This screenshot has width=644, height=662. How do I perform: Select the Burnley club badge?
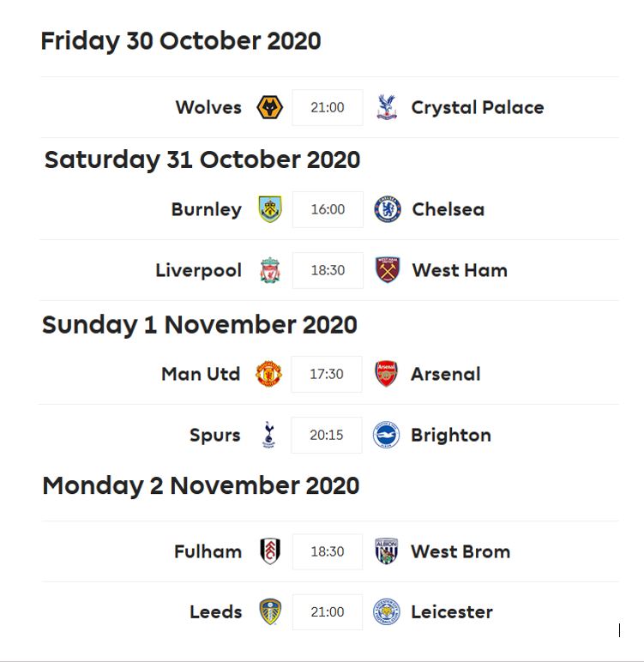click(270, 209)
